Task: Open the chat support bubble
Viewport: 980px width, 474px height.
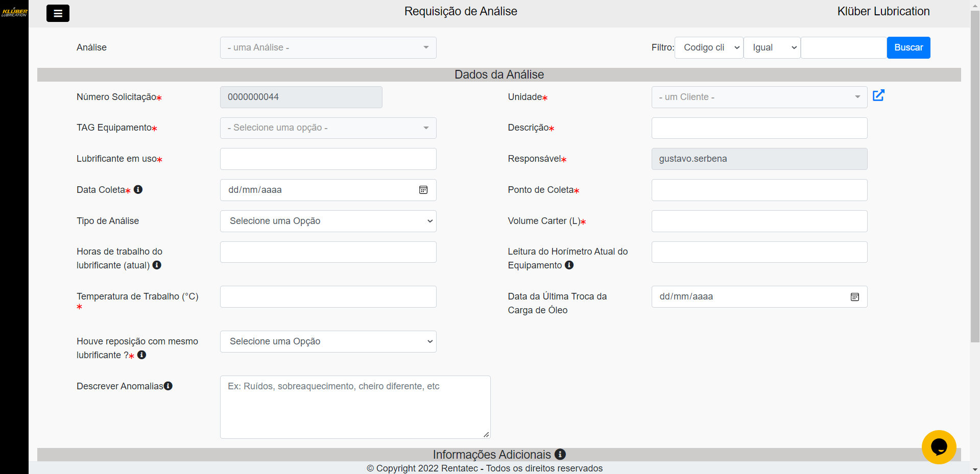Action: 939,447
